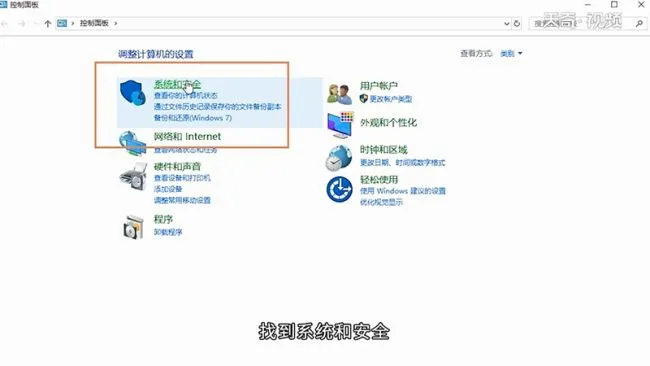Click the 硬件和声音 printer icon
650x366 pixels.
(x=133, y=176)
